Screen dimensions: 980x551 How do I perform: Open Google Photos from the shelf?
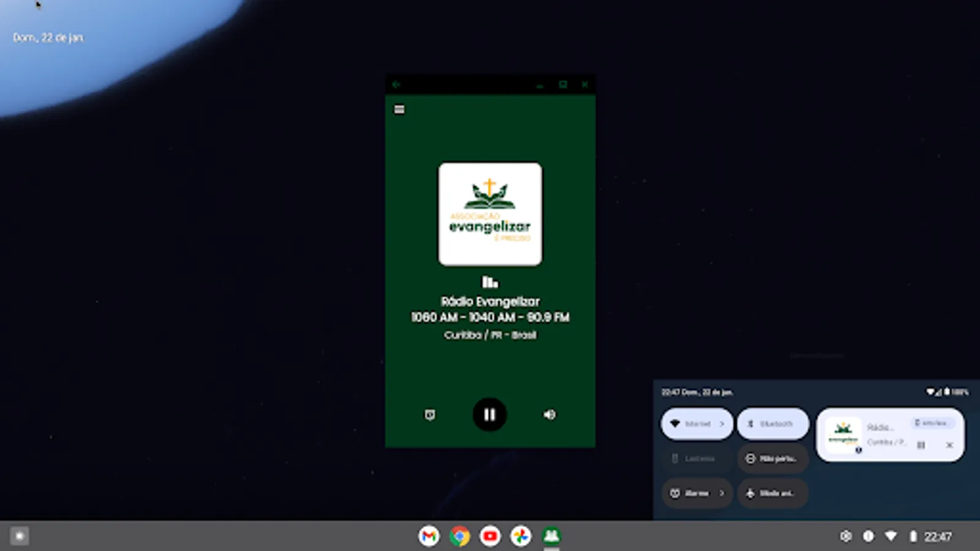click(x=521, y=536)
